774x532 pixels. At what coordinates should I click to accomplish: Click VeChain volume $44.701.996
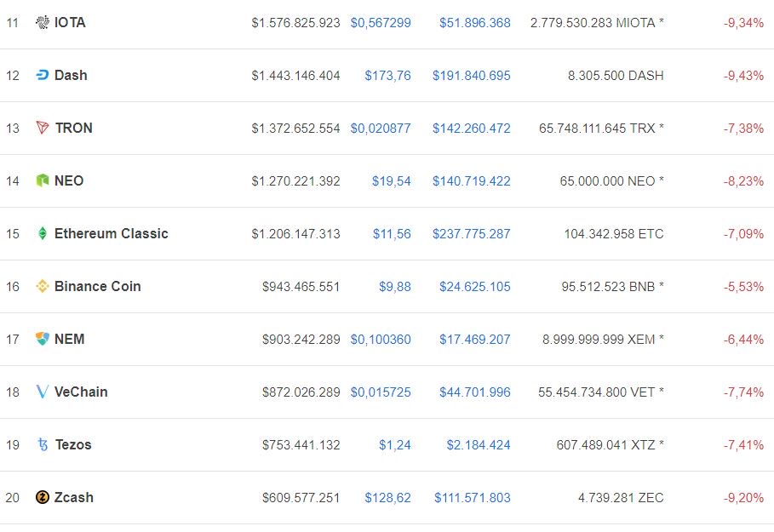475,393
